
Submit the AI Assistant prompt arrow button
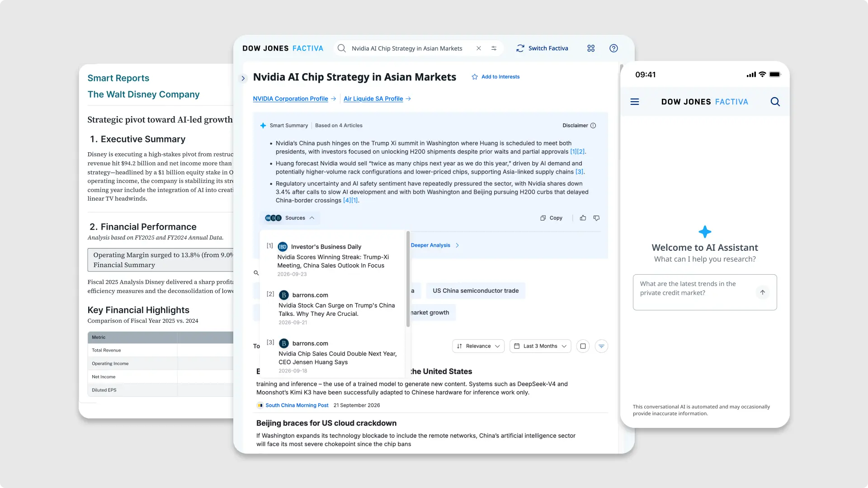[762, 292]
